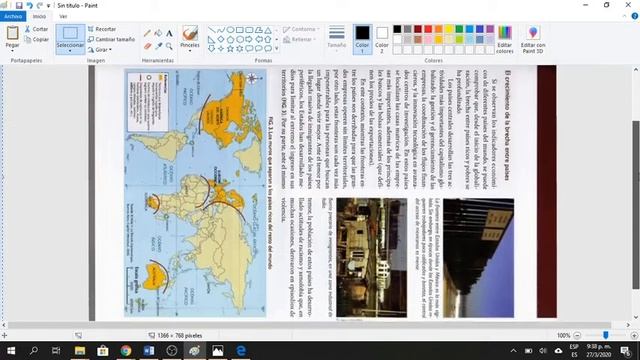Choose the Text tool marked A

(169, 33)
